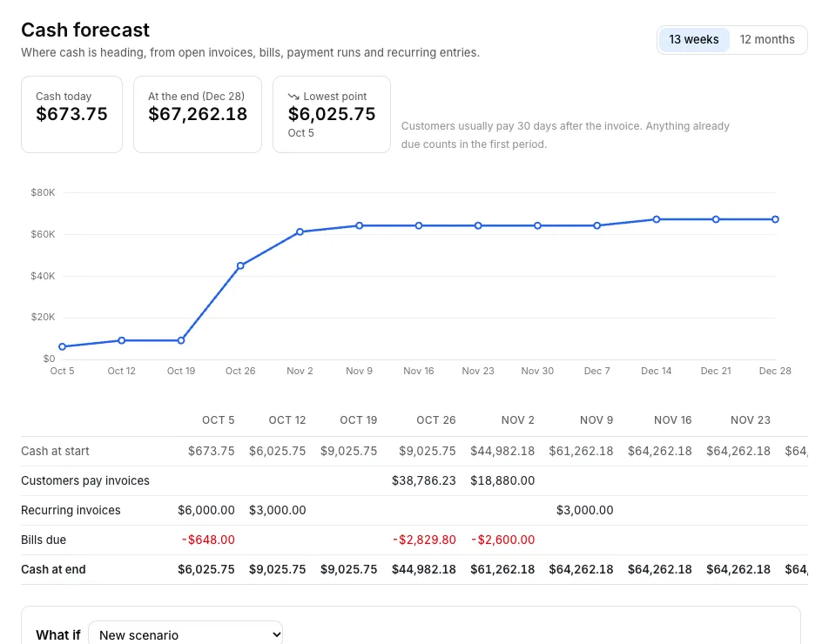Click the Customers pay invoices row label
The width and height of the screenshot is (829, 644).
click(85, 480)
